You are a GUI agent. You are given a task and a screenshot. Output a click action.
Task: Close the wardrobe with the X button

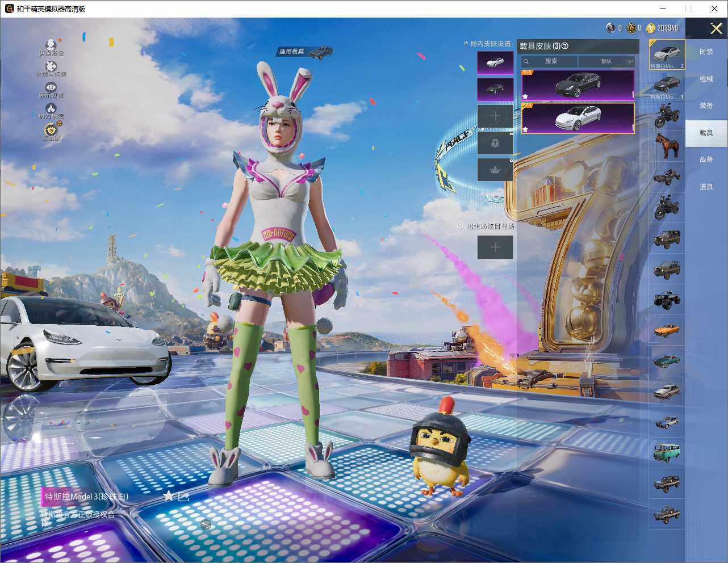click(x=717, y=28)
